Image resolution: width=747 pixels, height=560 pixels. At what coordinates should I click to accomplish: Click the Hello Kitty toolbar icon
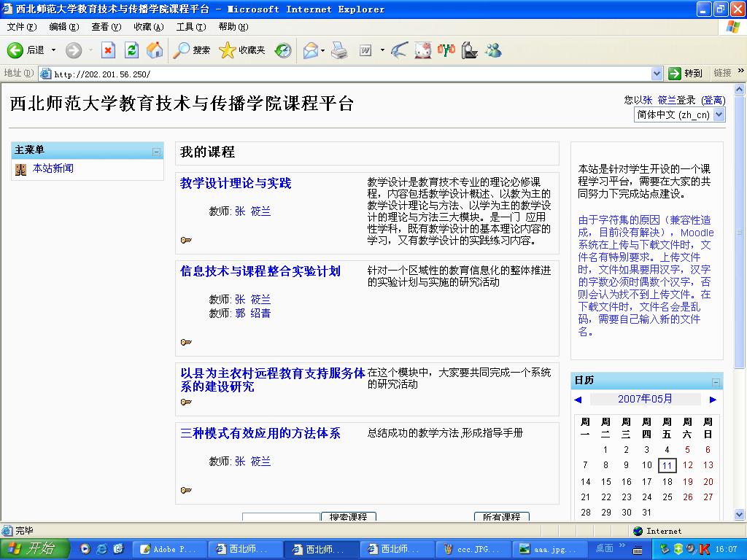422,50
